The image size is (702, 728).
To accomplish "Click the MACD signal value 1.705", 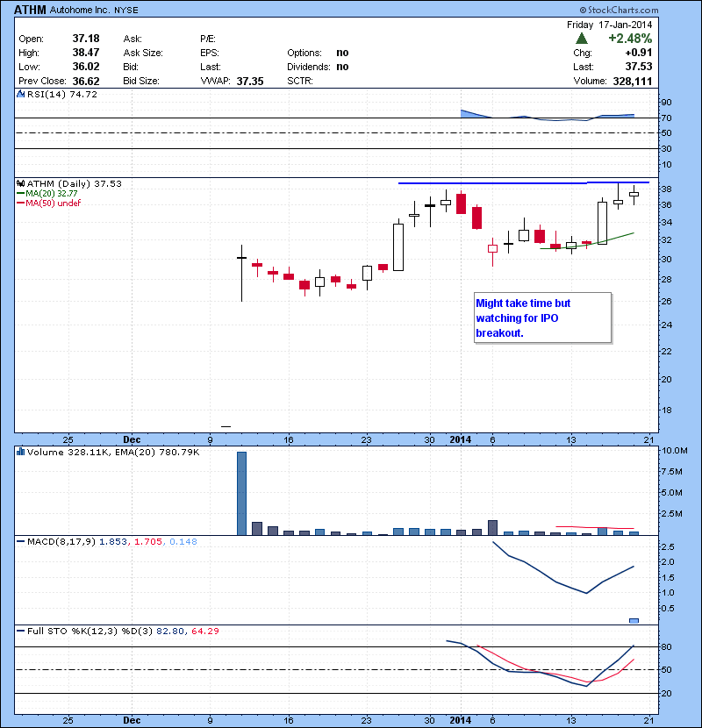I will coord(148,541).
